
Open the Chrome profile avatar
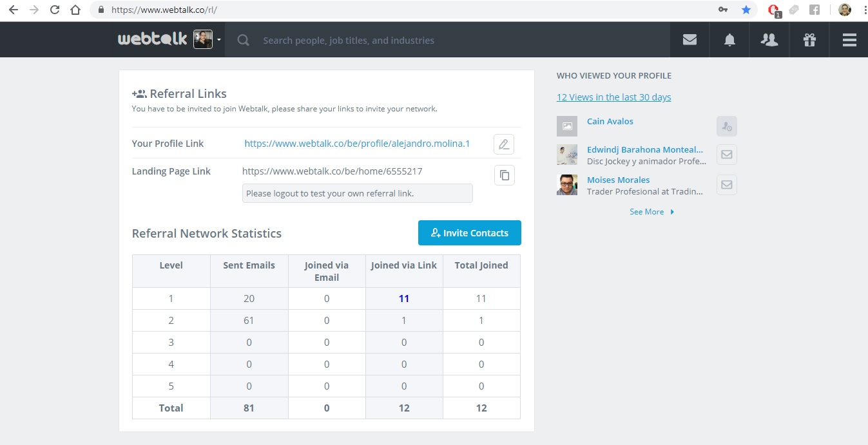[x=845, y=10]
